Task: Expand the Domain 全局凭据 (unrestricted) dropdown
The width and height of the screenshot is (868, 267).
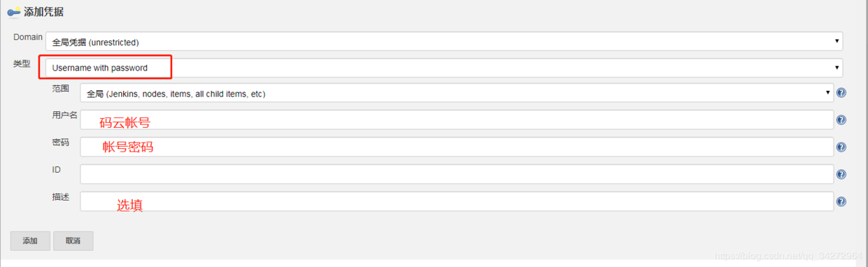Action: click(444, 41)
